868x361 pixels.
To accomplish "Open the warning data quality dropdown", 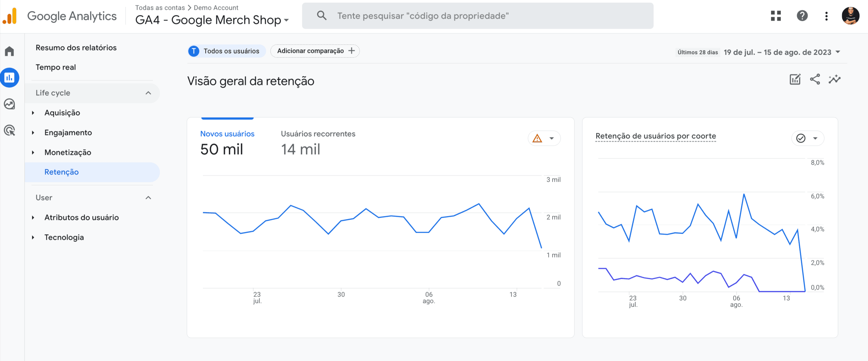I will pos(544,138).
